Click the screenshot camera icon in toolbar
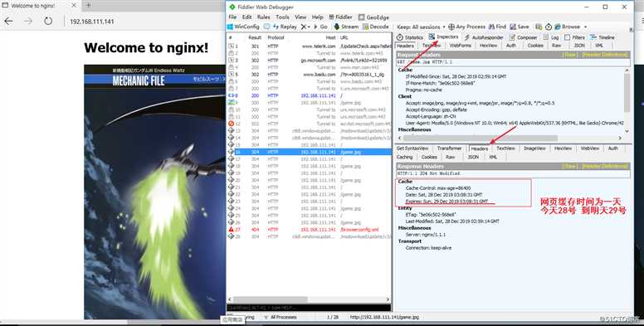This screenshot has width=644, height=326. tap(539, 27)
